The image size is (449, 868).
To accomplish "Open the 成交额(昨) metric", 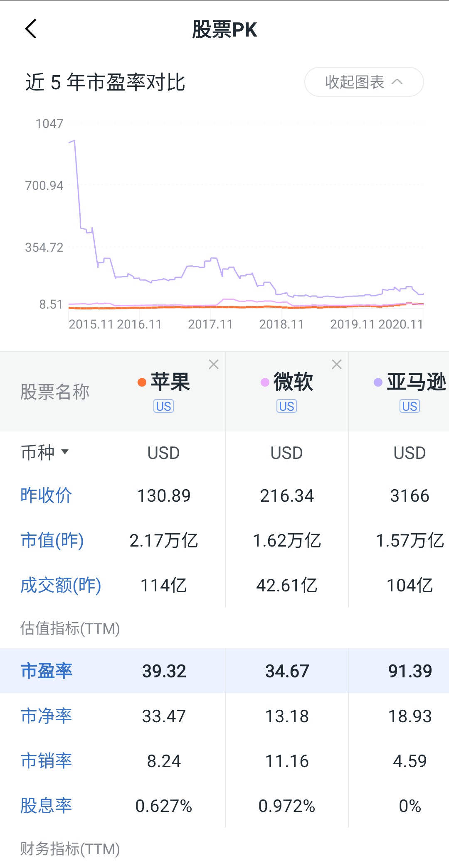I will point(61,585).
